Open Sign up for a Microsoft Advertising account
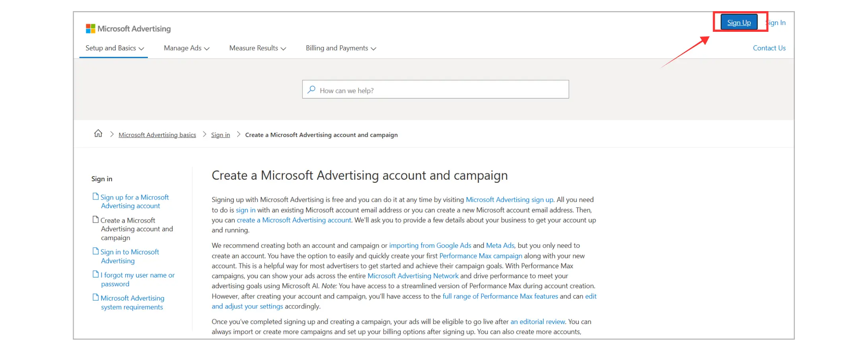Image resolution: width=868 pixels, height=351 pixels. 135,202
